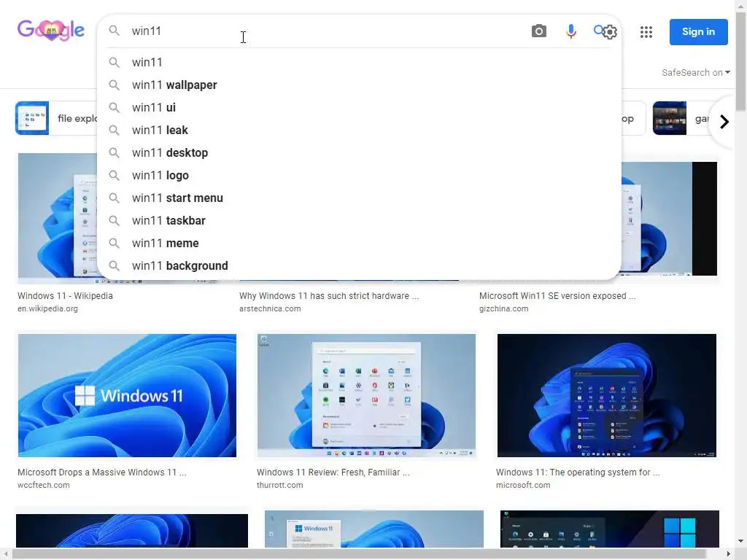This screenshot has height=560, width=747.
Task: Click horizontal scrollbar left arrow
Action: pos(5,554)
